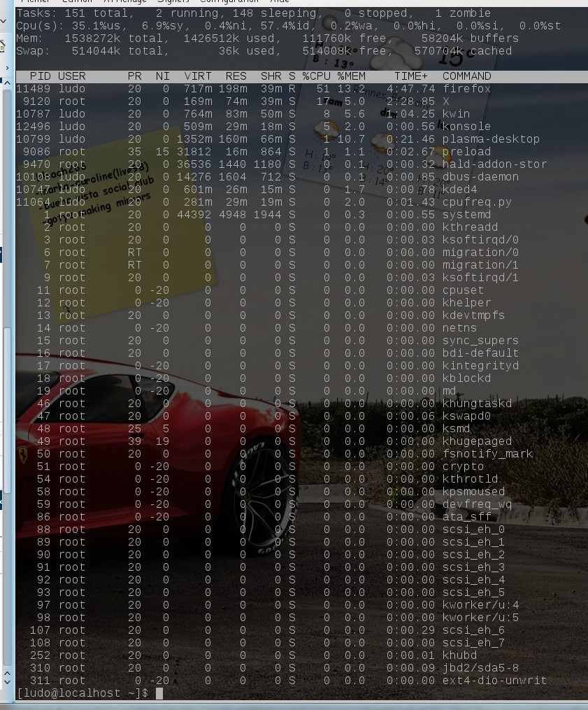Click the cpuset command text

click(463, 290)
